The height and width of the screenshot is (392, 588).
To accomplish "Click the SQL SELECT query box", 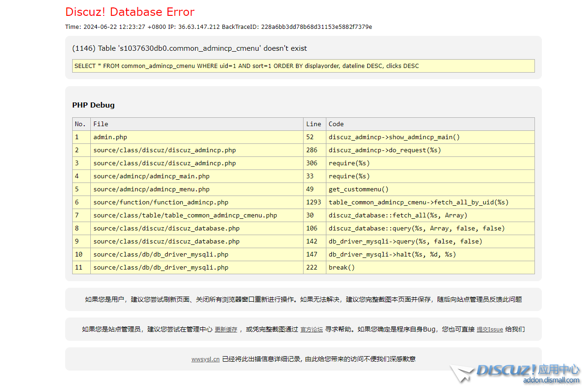I will pyautogui.click(x=303, y=66).
